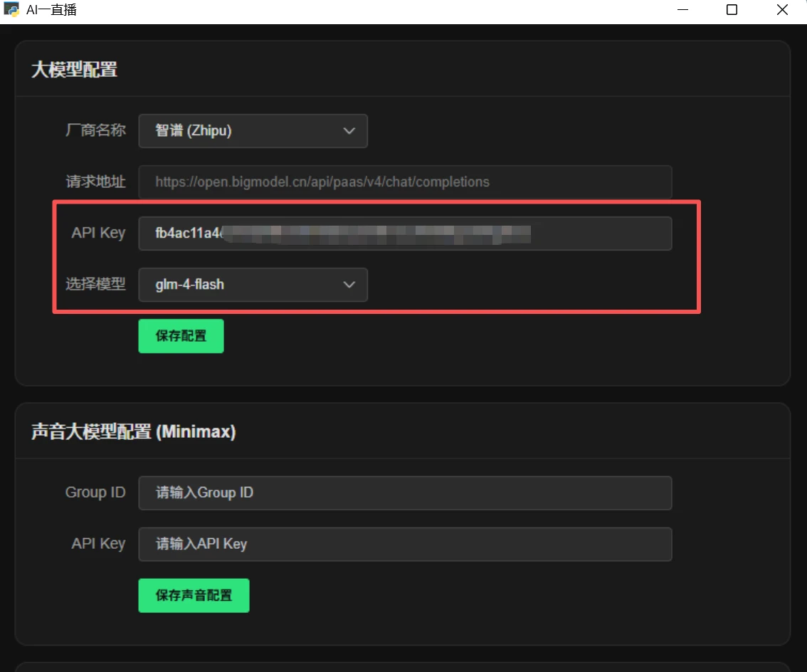Minimize the AI一直播 window
Screen dimensions: 807x672
(x=682, y=10)
